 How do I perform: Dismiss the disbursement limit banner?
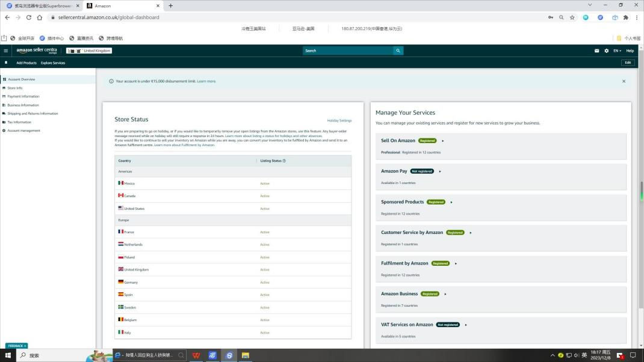coord(624,81)
